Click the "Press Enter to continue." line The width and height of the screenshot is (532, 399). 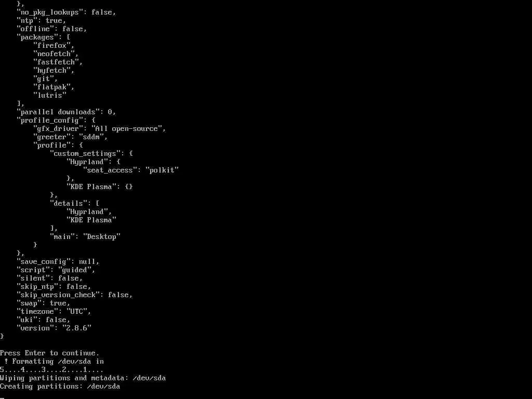tap(49, 353)
